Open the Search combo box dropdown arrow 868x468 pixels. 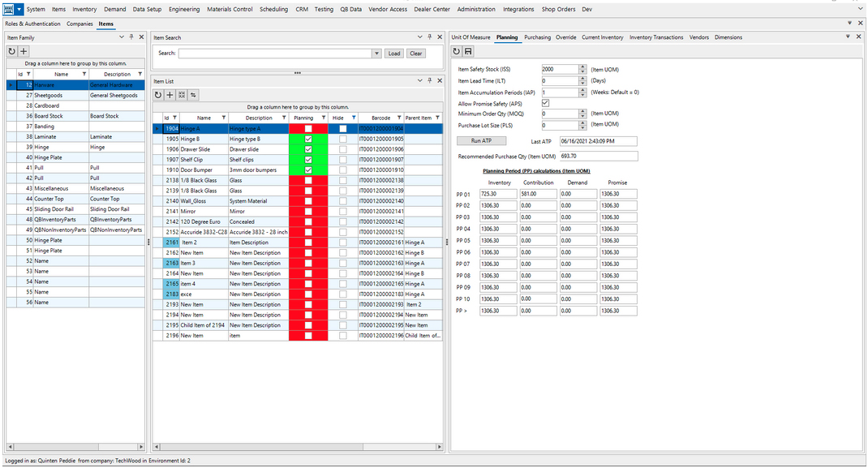(x=376, y=54)
